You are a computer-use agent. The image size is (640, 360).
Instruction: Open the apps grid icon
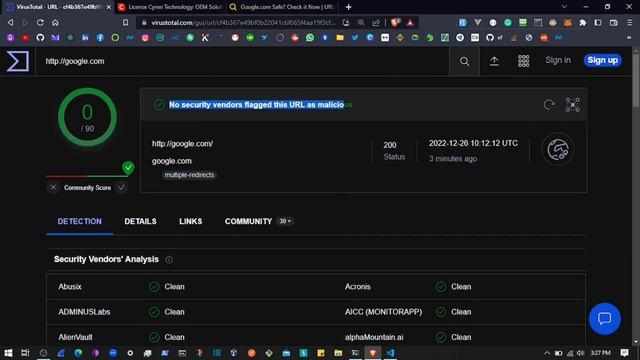tap(524, 61)
